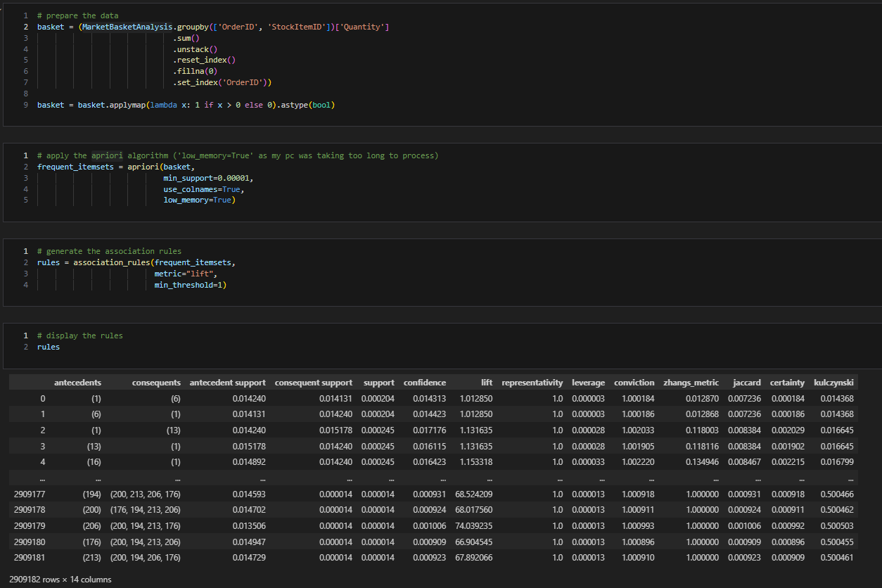Click the consequents cell (176, 194, 213, 206)
The width and height of the screenshot is (882, 588).
coord(146,510)
